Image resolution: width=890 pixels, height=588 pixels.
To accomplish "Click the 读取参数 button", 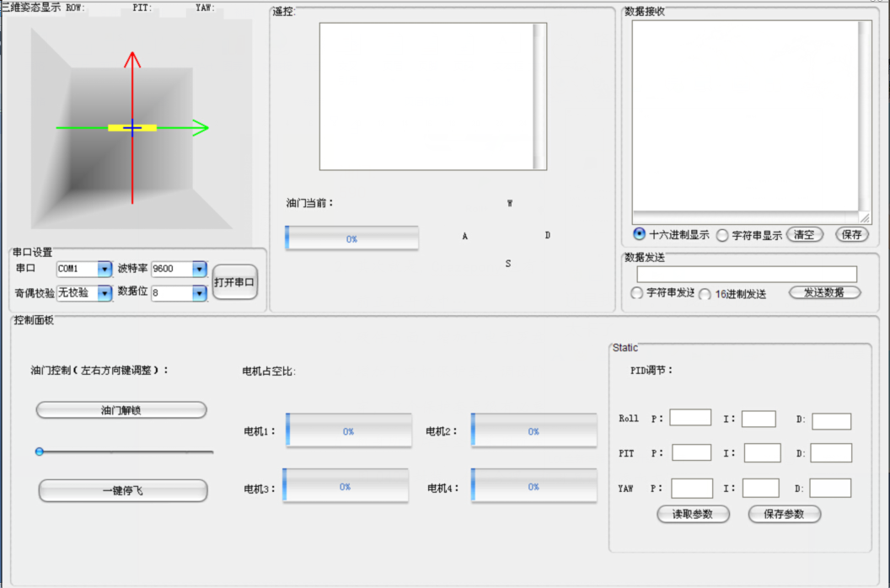I will click(693, 514).
